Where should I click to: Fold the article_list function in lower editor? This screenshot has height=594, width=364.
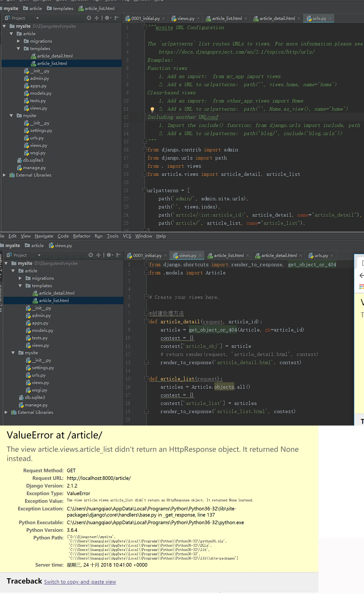click(146, 379)
